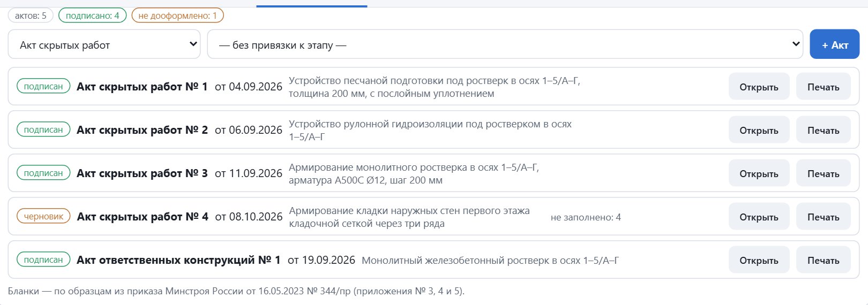
Task: Open Акт скрытых работ № 3
Action: (x=759, y=173)
